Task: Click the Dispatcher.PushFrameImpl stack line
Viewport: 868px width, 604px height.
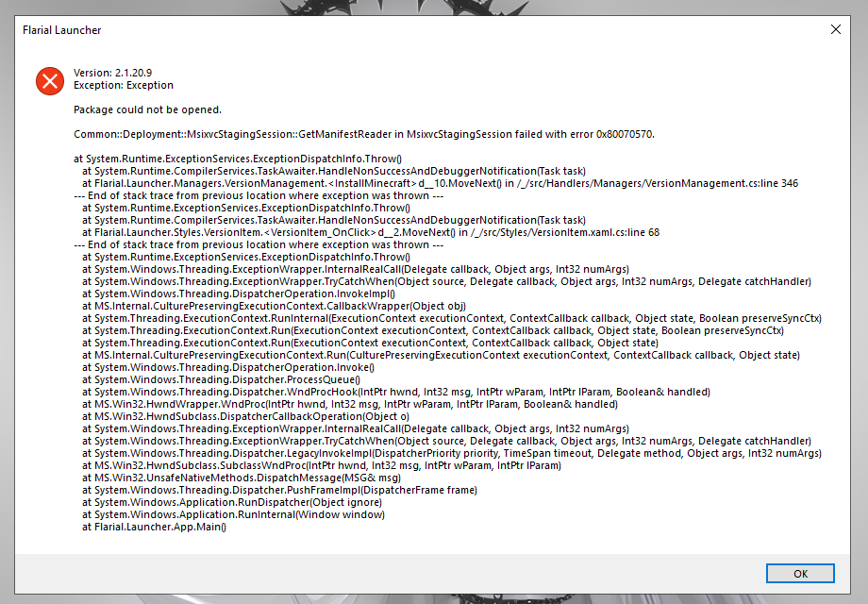Action: [279, 490]
